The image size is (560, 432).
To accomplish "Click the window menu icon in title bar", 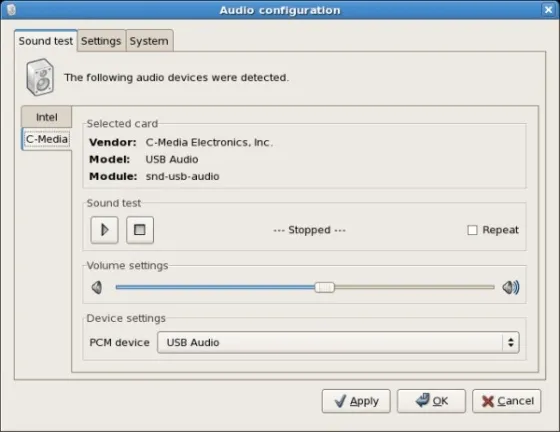I will point(11,10).
